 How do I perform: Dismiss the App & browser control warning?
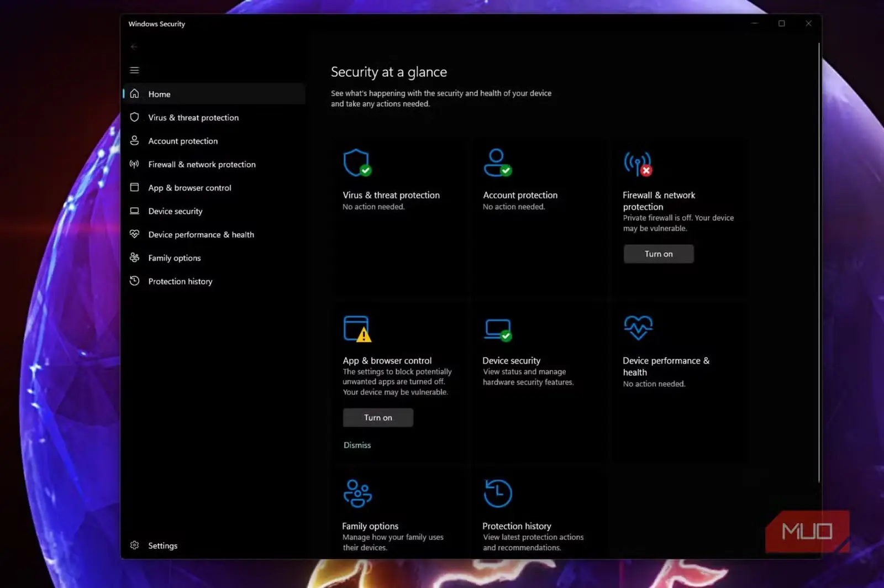click(x=357, y=445)
